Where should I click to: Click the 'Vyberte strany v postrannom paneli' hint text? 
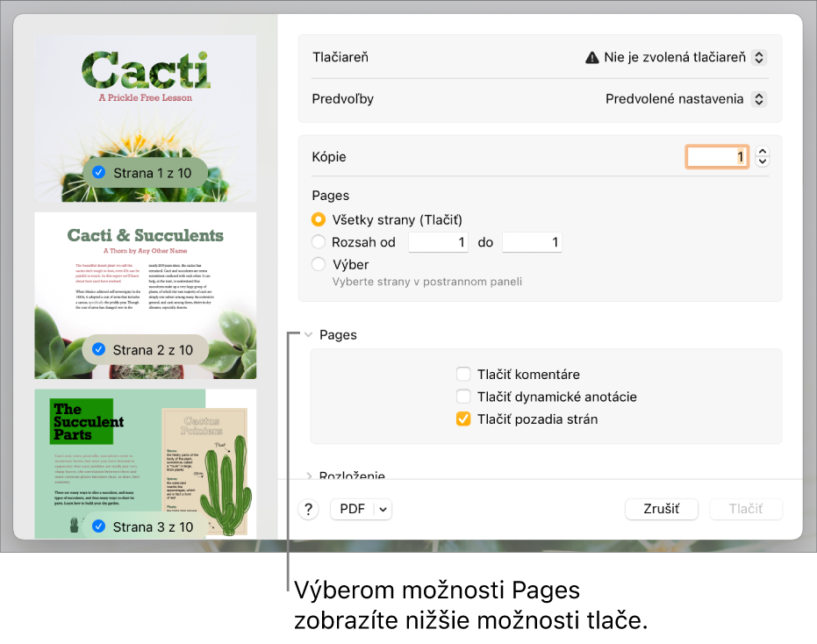427,282
